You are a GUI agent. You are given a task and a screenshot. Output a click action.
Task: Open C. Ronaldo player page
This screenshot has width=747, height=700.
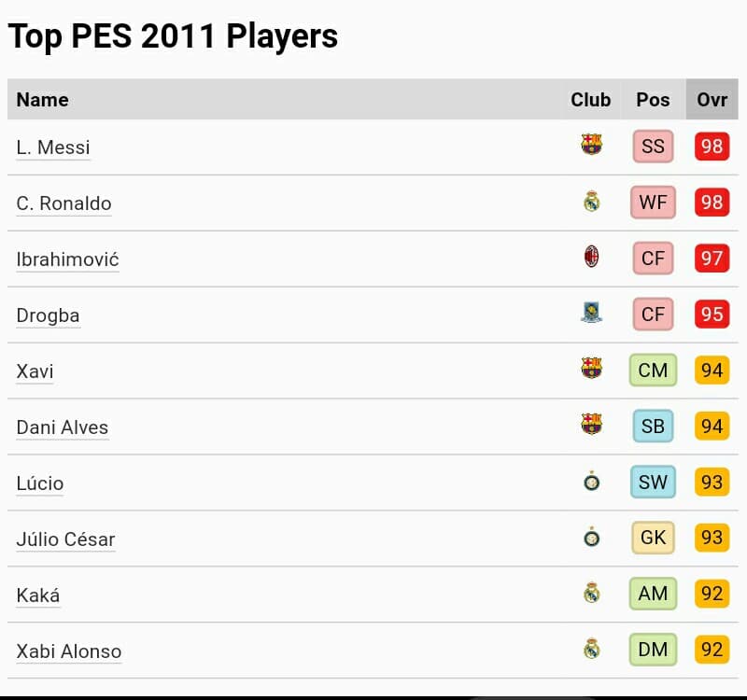[x=63, y=203]
